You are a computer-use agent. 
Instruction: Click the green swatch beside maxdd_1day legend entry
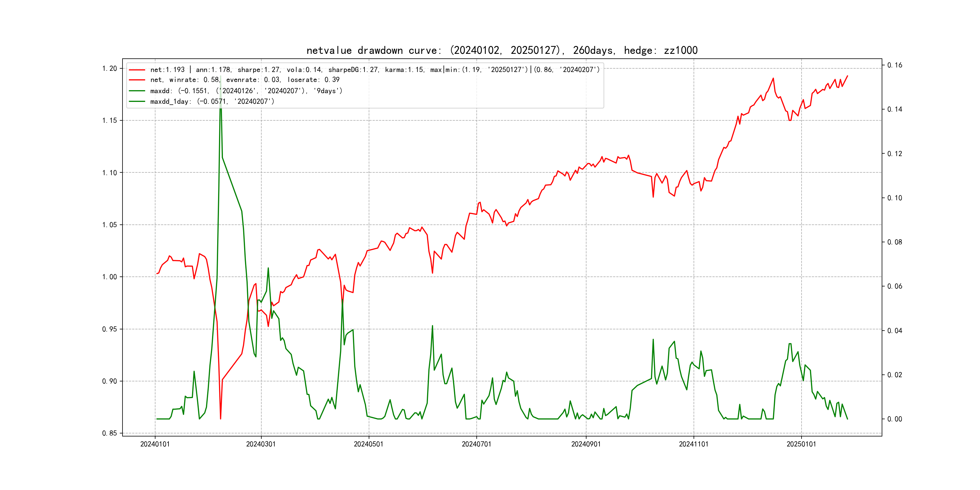tap(137, 102)
